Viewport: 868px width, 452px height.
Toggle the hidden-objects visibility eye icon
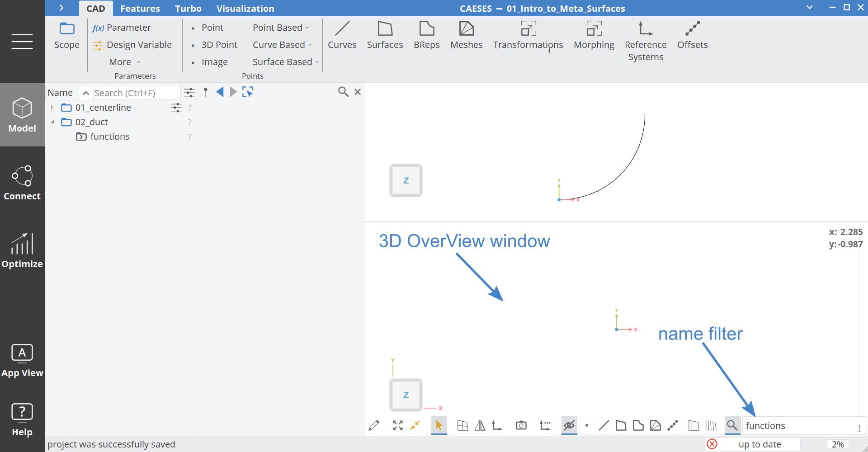[569, 425]
